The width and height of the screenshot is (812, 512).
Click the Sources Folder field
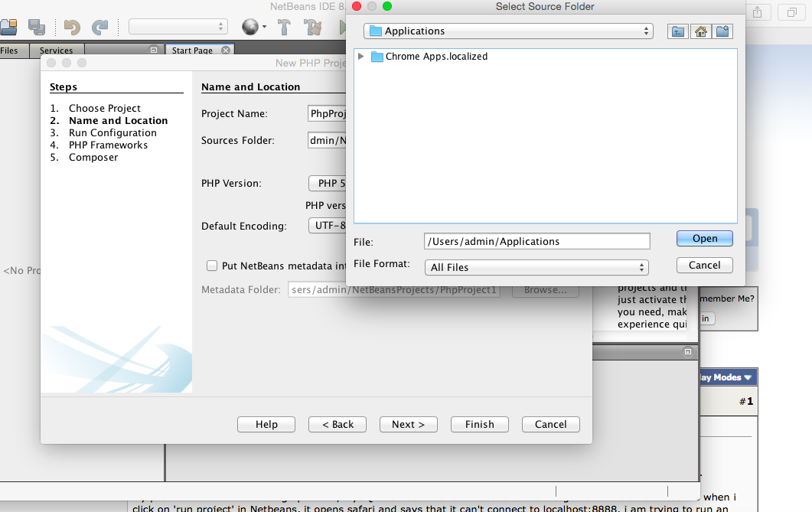(x=327, y=140)
